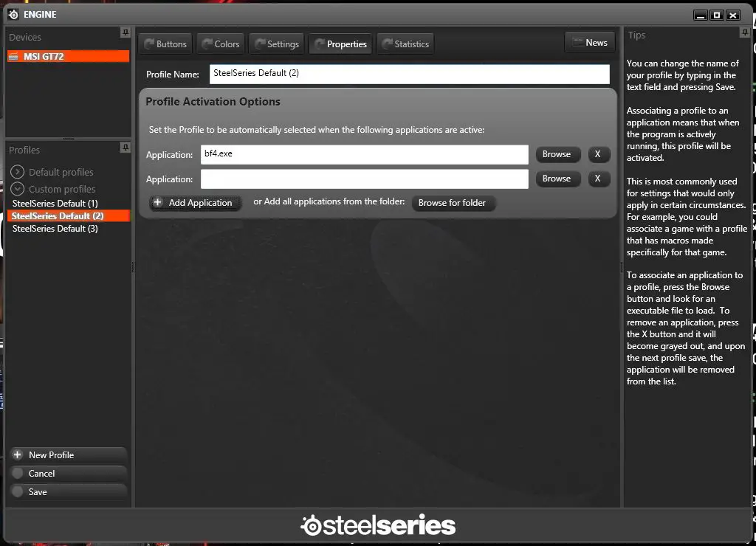Open the News button
The height and width of the screenshot is (546, 756).
[590, 42]
